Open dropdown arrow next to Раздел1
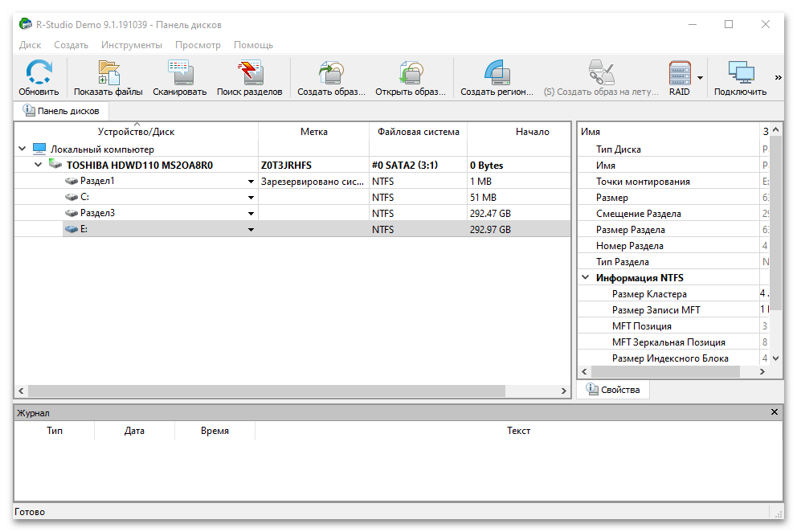Image resolution: width=797 pixels, height=532 pixels. (251, 182)
